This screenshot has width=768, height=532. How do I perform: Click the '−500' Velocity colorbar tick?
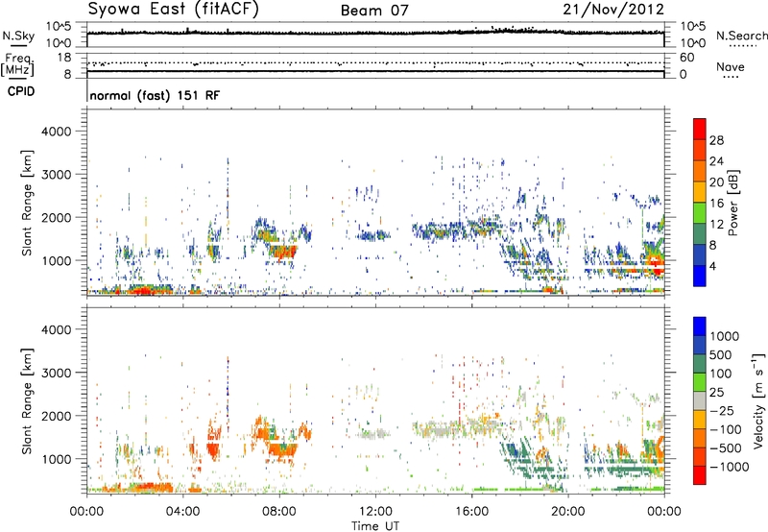click(x=726, y=447)
